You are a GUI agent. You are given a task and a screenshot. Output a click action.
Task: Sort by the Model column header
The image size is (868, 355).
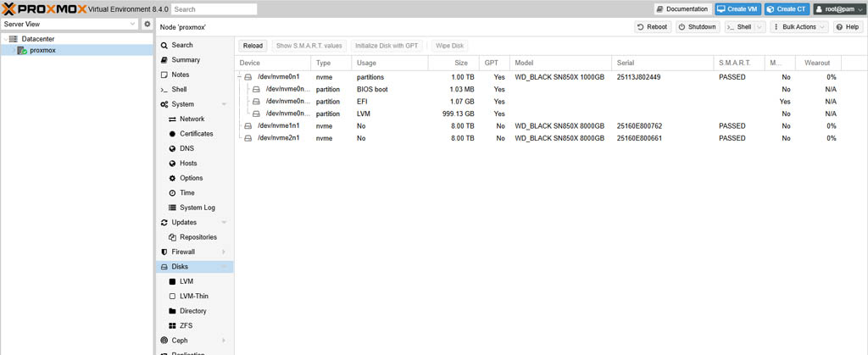(560, 63)
